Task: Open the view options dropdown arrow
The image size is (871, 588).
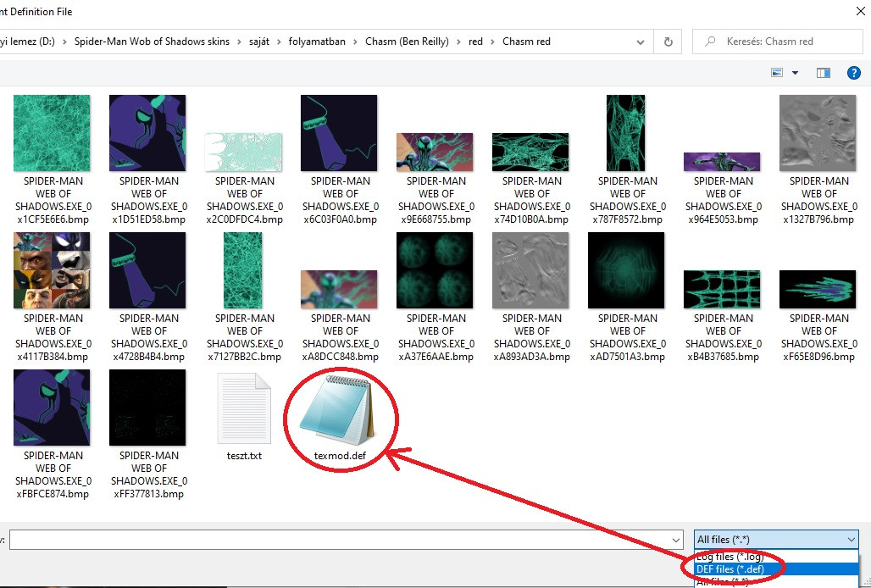Action: pyautogui.click(x=793, y=73)
